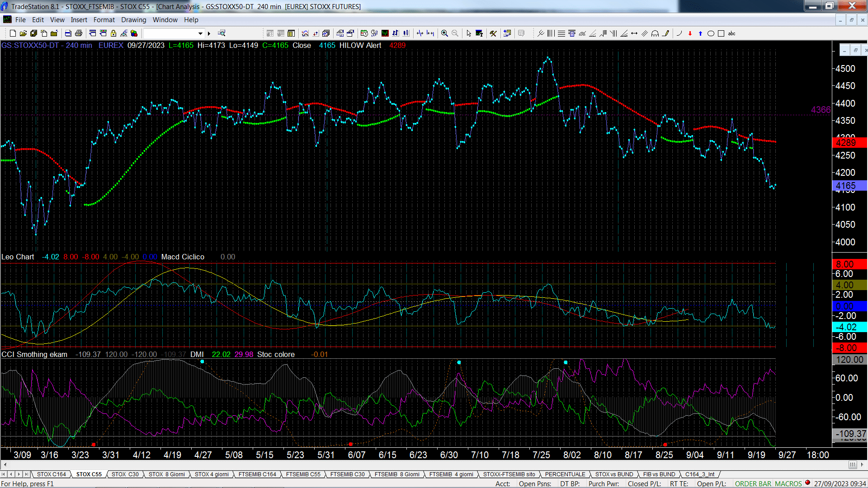Select the rectangle drawing tool

point(721,33)
